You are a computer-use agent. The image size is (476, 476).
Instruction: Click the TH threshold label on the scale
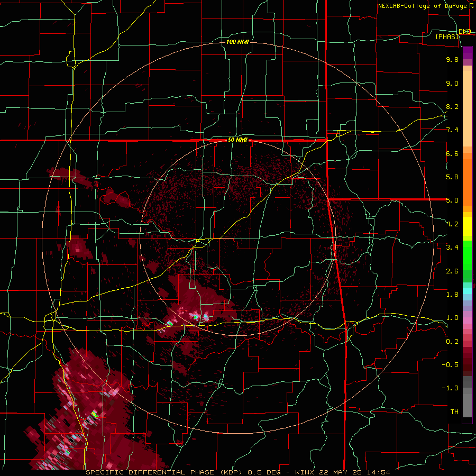[454, 412]
